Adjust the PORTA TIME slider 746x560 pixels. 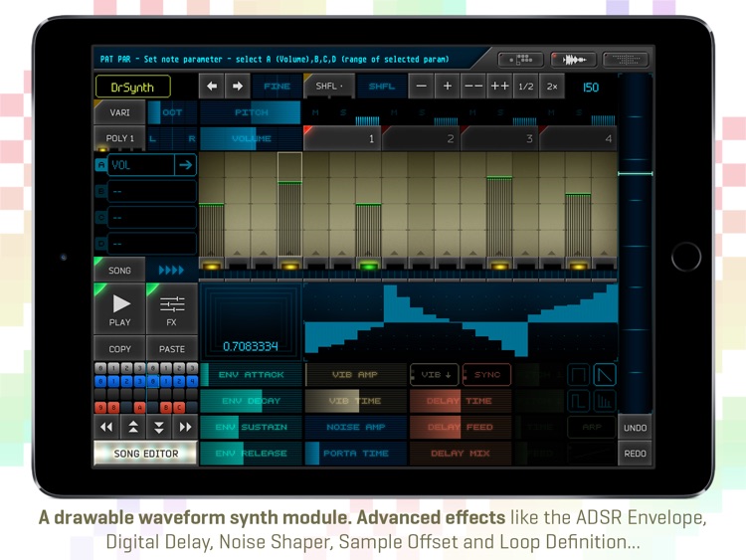pyautogui.click(x=356, y=453)
